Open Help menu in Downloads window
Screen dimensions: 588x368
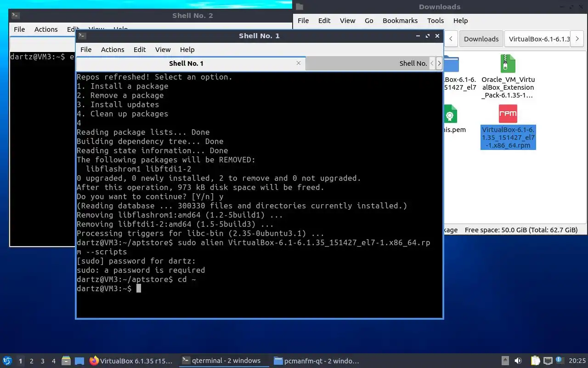coord(460,21)
